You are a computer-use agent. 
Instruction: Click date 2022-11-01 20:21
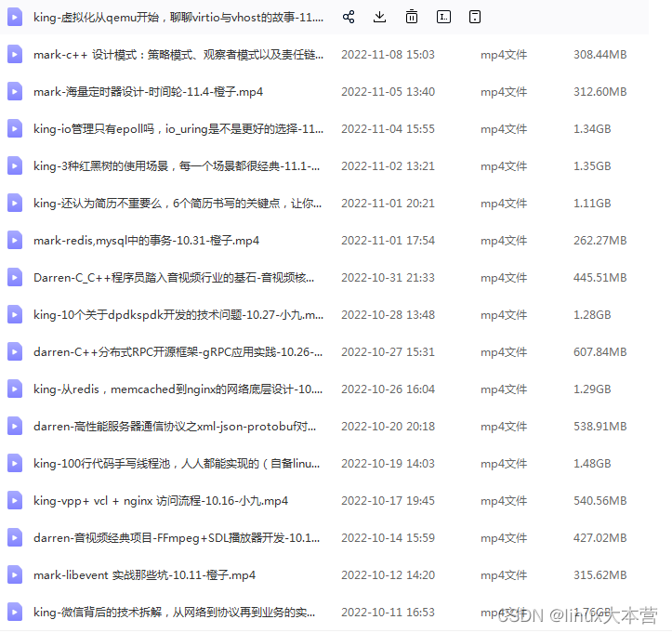click(x=388, y=204)
